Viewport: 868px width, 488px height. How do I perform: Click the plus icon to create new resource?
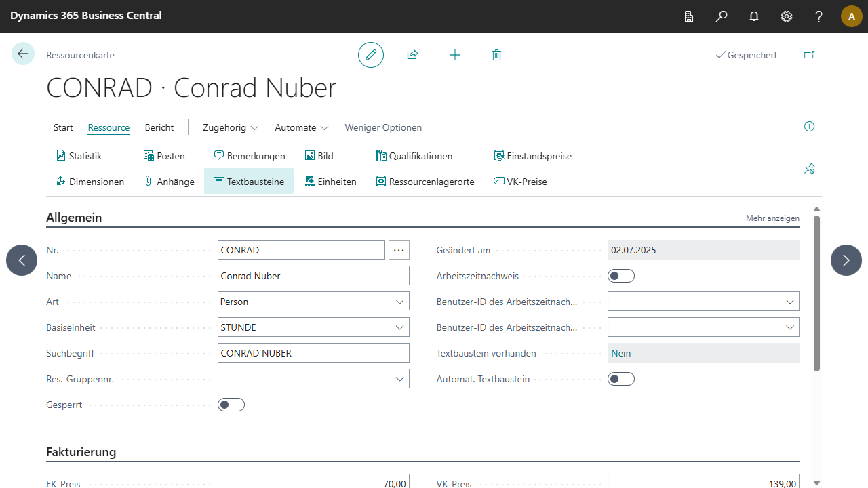[455, 55]
